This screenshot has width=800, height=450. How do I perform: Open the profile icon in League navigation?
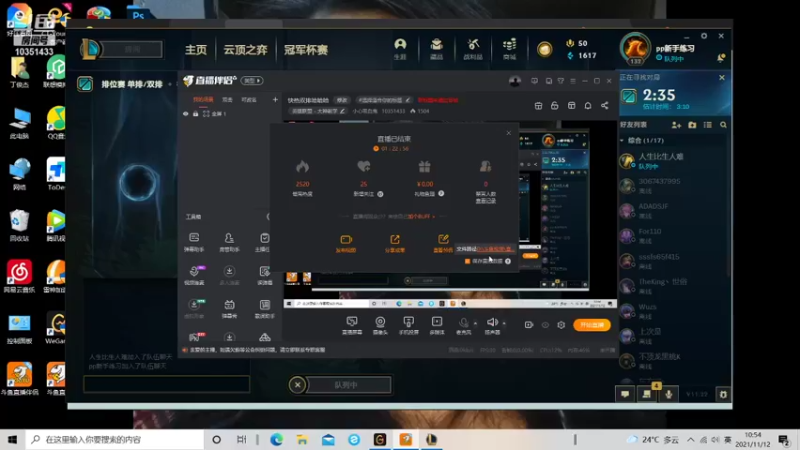coord(401,49)
